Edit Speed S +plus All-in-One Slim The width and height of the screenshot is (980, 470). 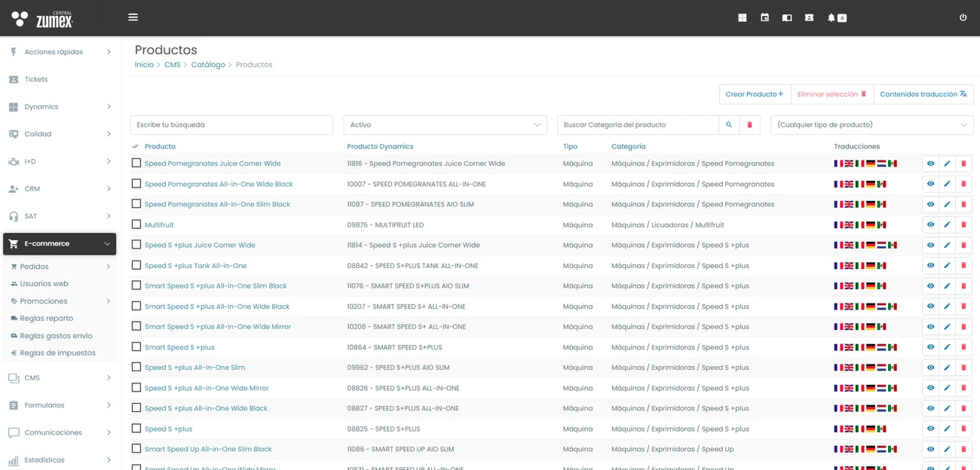pyautogui.click(x=947, y=368)
